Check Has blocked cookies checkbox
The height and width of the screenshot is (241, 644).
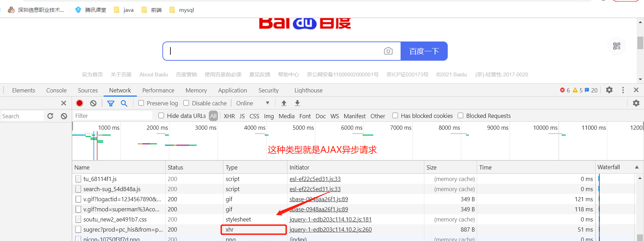click(395, 115)
